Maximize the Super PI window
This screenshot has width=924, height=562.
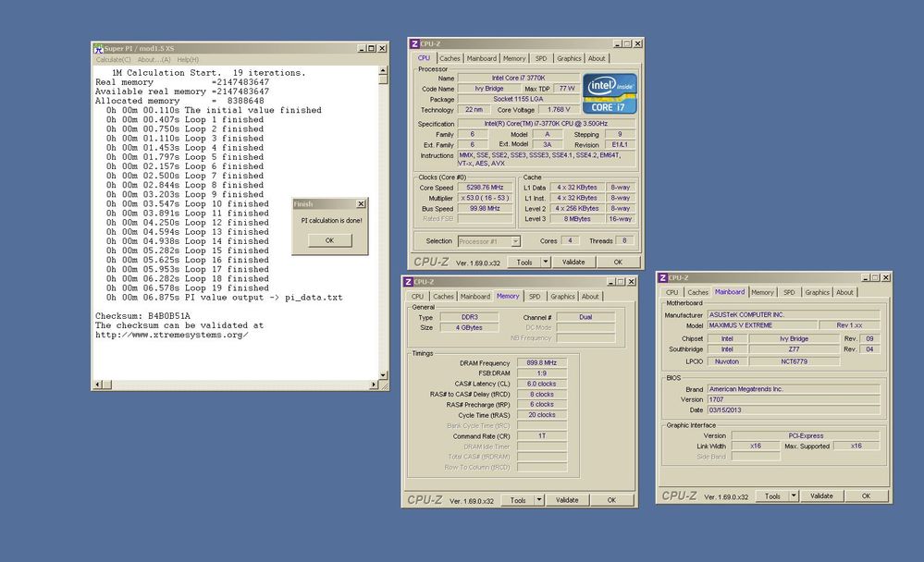[371, 48]
